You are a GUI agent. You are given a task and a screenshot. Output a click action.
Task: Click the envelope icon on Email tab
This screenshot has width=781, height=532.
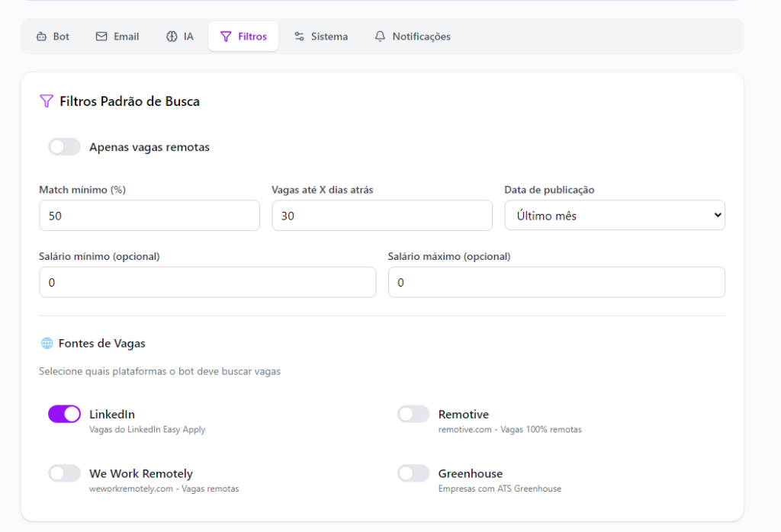coord(101,37)
